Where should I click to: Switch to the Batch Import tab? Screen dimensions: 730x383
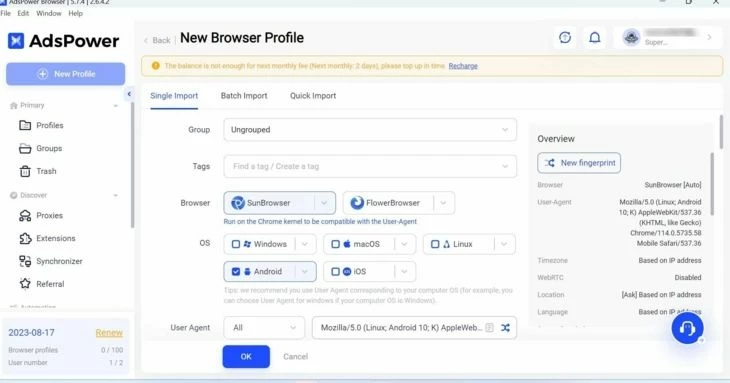244,96
